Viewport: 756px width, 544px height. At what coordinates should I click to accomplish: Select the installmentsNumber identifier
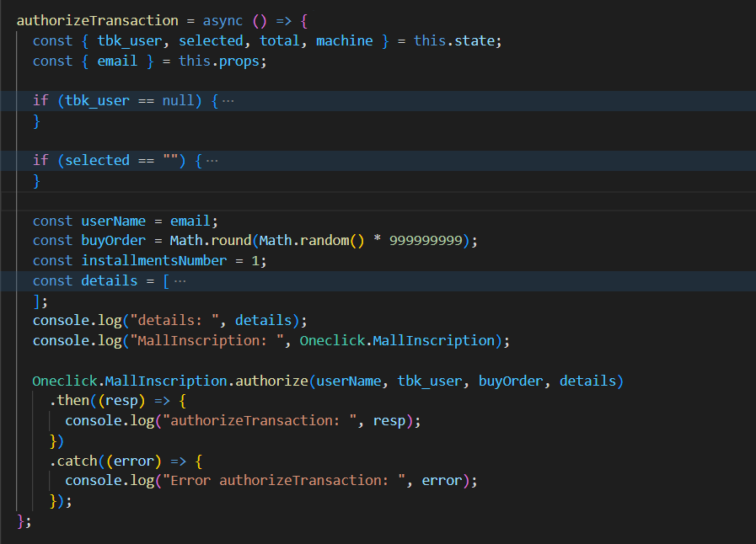[153, 259]
